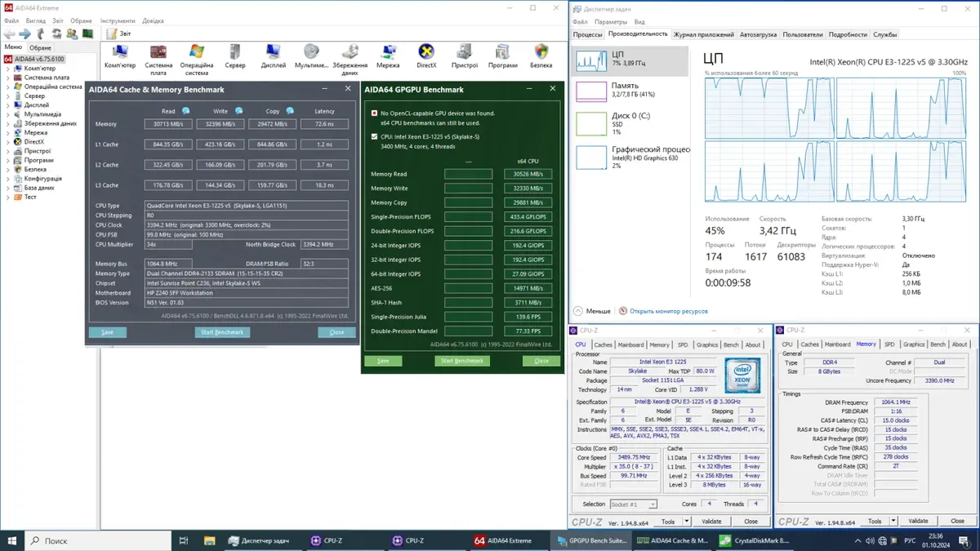This screenshot has width=980, height=551.
Task: Click the info bubble next to Read
Action: tap(186, 111)
